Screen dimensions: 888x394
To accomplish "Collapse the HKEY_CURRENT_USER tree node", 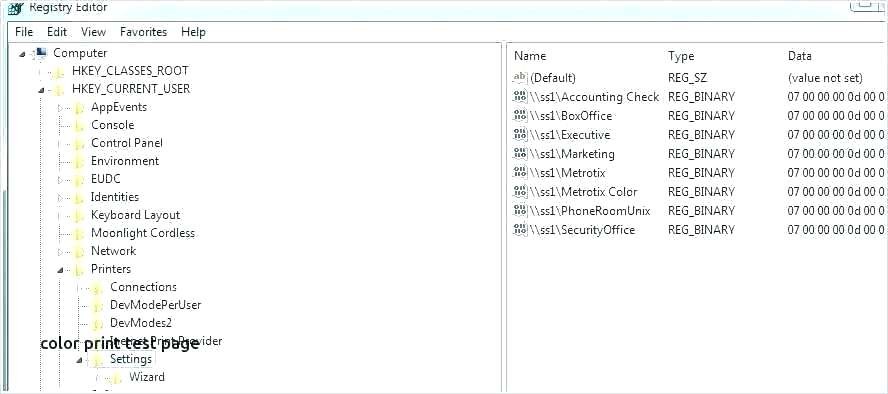I will click(x=41, y=89).
